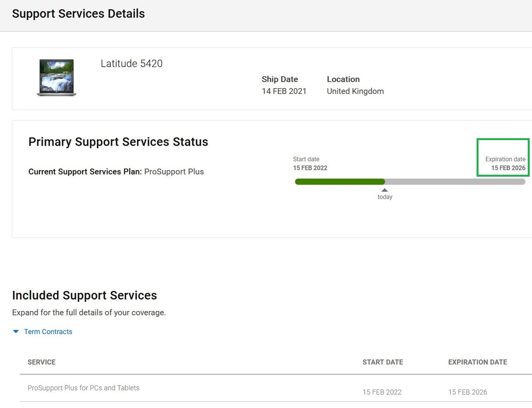
Task: Open the Term Contracts link
Action: [x=48, y=332]
